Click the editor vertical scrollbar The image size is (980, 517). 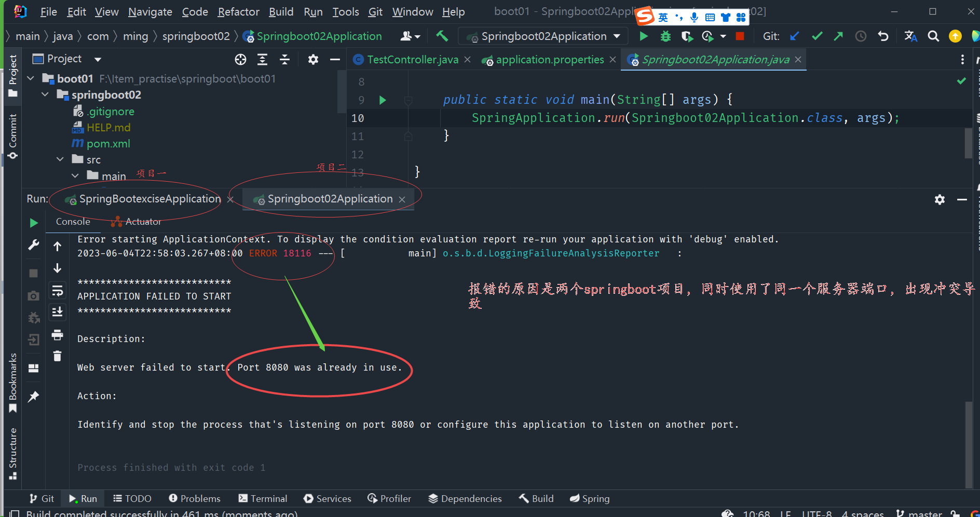(x=969, y=143)
